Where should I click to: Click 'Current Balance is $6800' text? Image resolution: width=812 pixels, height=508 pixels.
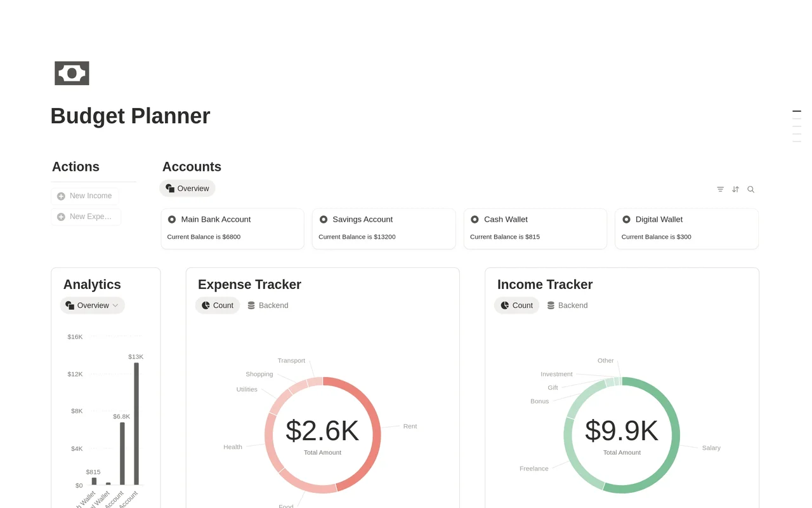tap(204, 237)
